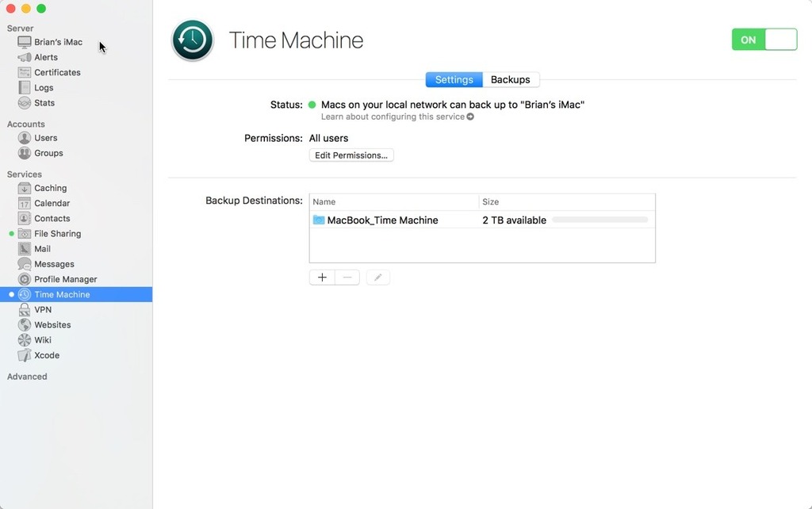Open Websites globe icon
Image resolution: width=812 pixels, height=509 pixels.
(x=25, y=324)
